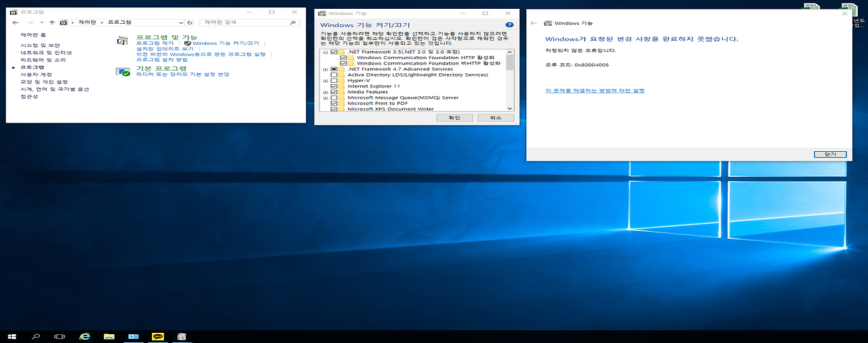Select Microsoft XPS Document Writer row
The width and height of the screenshot is (868, 343).
(391, 108)
